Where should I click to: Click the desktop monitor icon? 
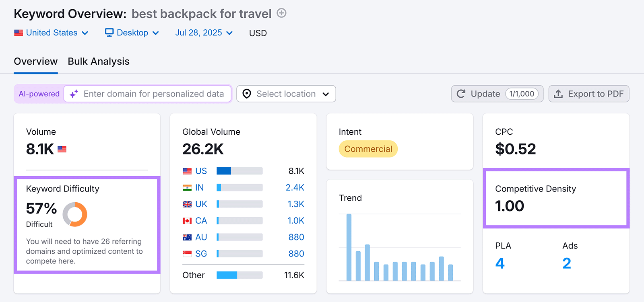coord(109,33)
